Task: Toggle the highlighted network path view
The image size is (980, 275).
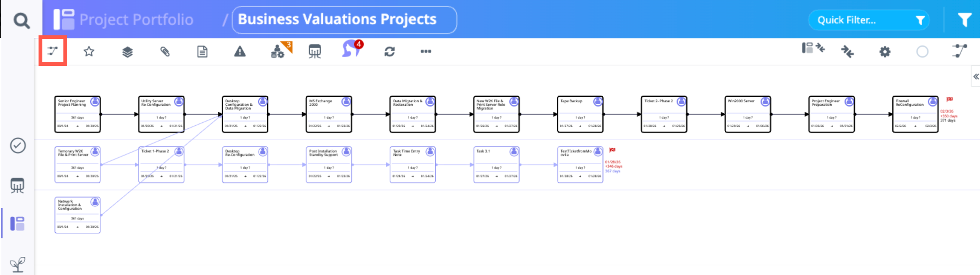Action: [x=53, y=51]
